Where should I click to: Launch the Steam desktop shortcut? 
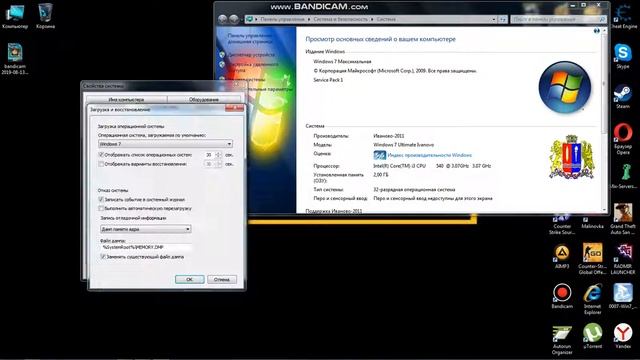(x=623, y=96)
